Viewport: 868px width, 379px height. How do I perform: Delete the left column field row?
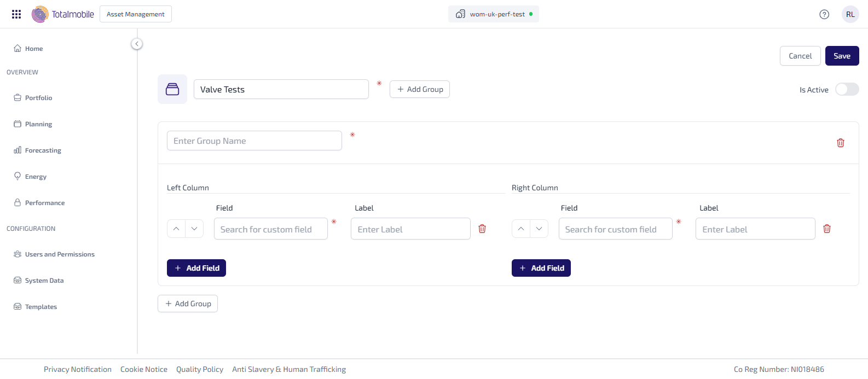pos(482,229)
